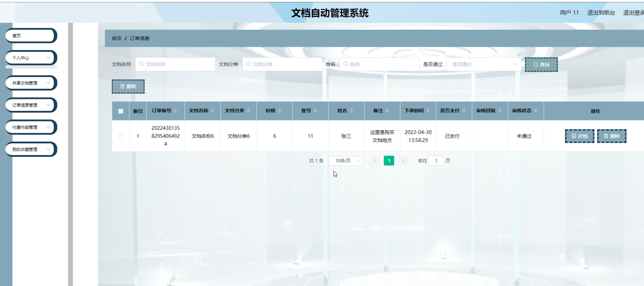The width and height of the screenshot is (644, 286).
Task: Sort by 是否支付 column arrows
Action: (x=464, y=111)
